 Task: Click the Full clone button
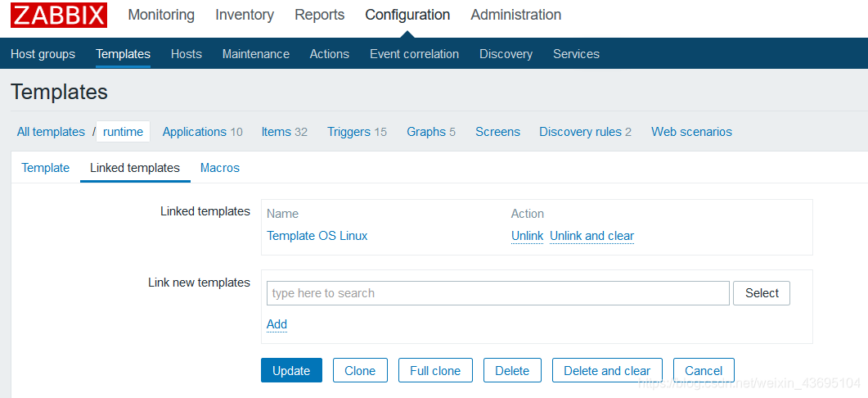pyautogui.click(x=435, y=370)
